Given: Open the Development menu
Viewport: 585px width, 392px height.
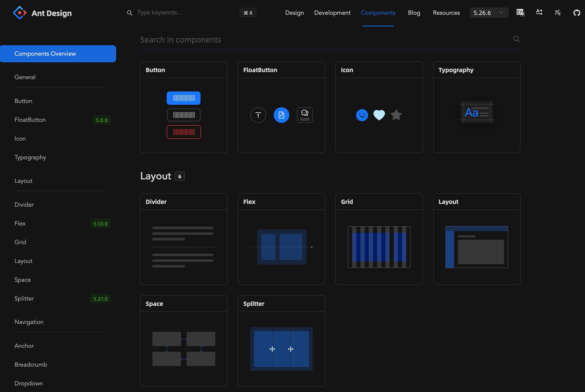Looking at the screenshot, I should [332, 13].
